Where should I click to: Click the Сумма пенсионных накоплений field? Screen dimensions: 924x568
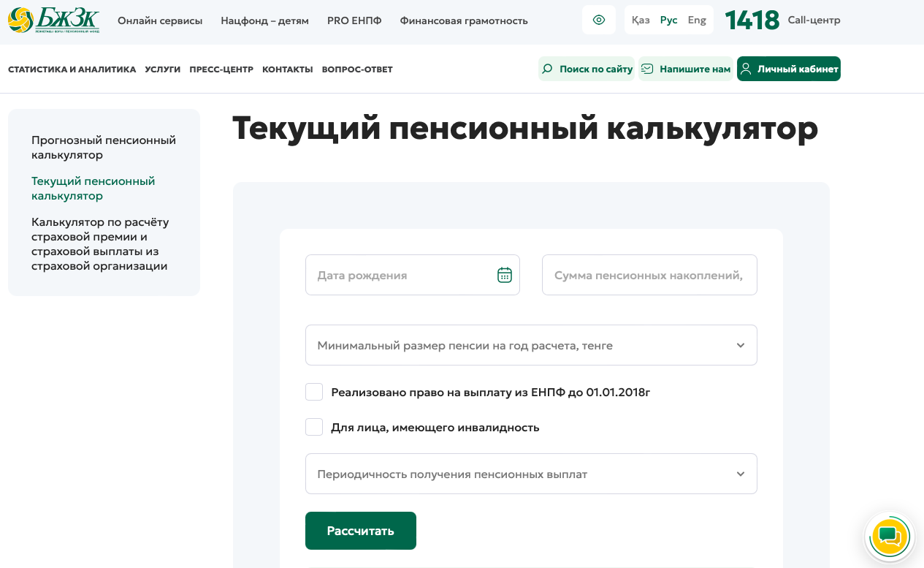click(649, 275)
